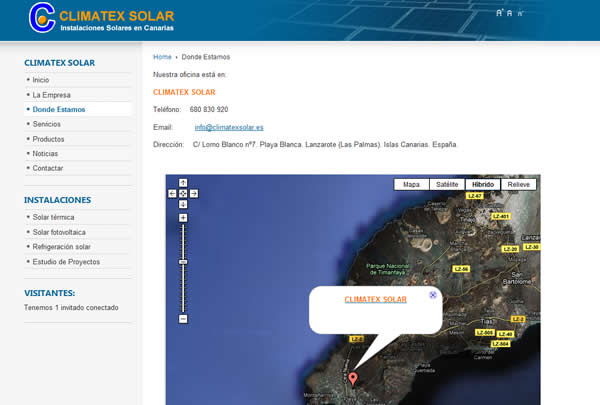This screenshot has width=600, height=405.
Task: Switch map view to Mapa
Action: click(411, 185)
